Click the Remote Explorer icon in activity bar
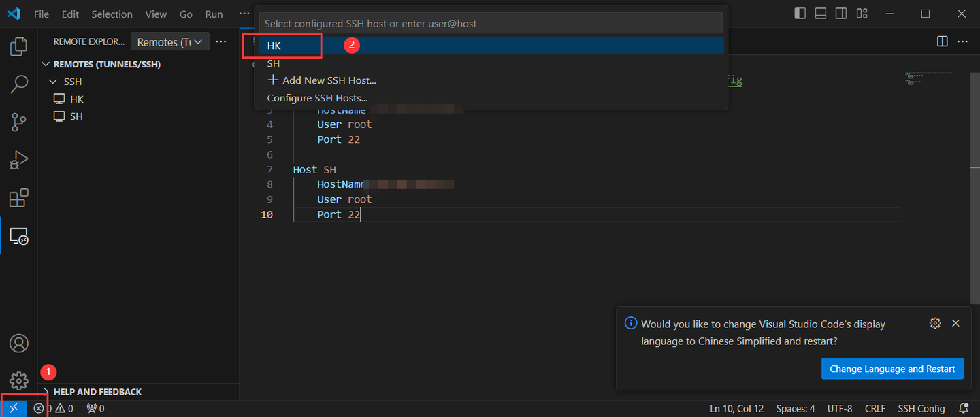The height and width of the screenshot is (417, 980). [18, 235]
